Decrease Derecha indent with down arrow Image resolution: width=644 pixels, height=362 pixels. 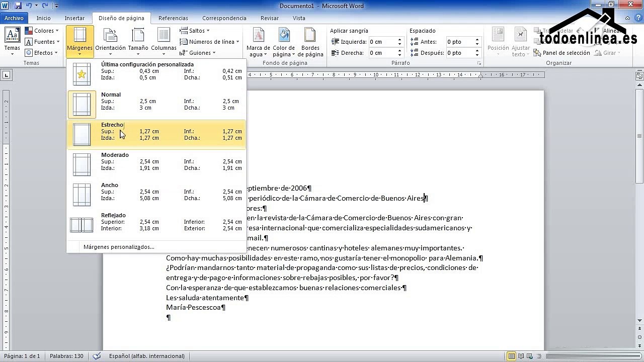point(400,55)
